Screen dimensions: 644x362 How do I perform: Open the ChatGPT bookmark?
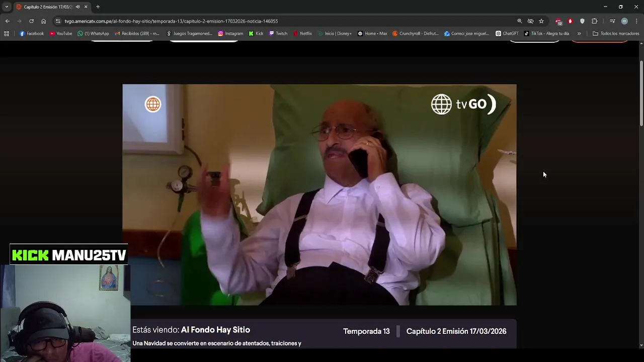(x=507, y=34)
